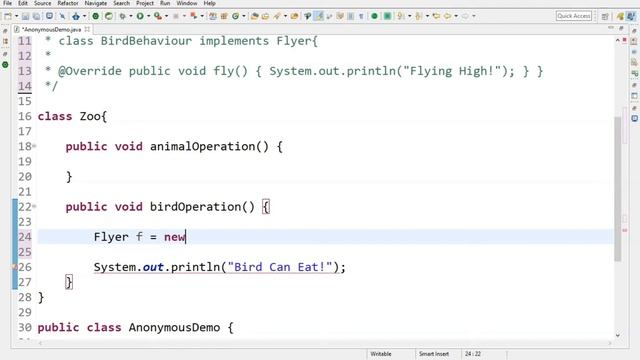Click the Next Annotation icon

(x=401, y=16)
